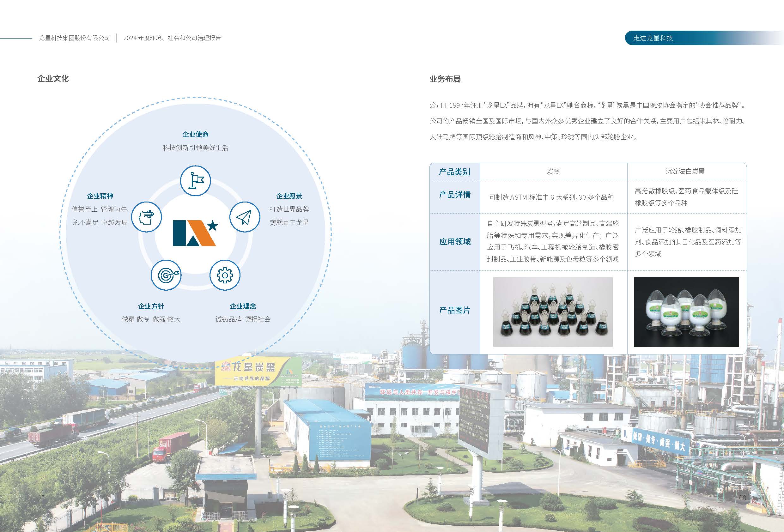Click the text 诚铸品牌 德报社会
Screen dimensions: 784x532
[x=243, y=319]
